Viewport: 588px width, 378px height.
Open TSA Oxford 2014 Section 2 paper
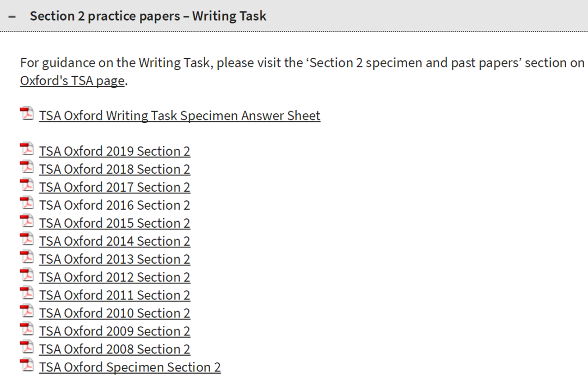[x=114, y=241]
